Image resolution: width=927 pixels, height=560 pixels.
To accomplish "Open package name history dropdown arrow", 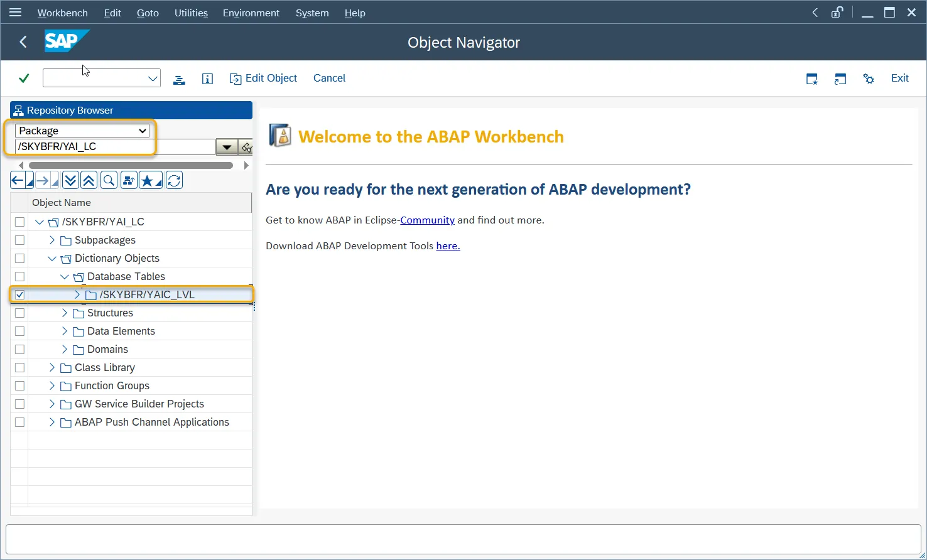I will [227, 148].
